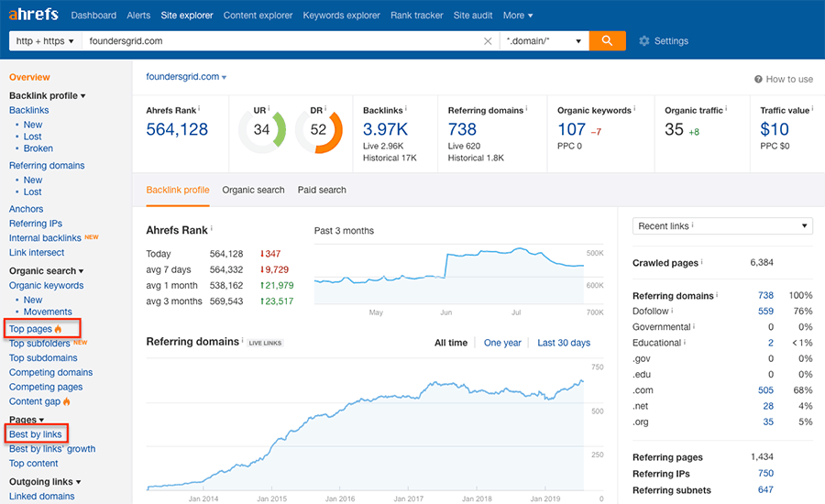The width and height of the screenshot is (825, 504).
Task: Switch to the Paid search tab
Action: pyautogui.click(x=322, y=190)
